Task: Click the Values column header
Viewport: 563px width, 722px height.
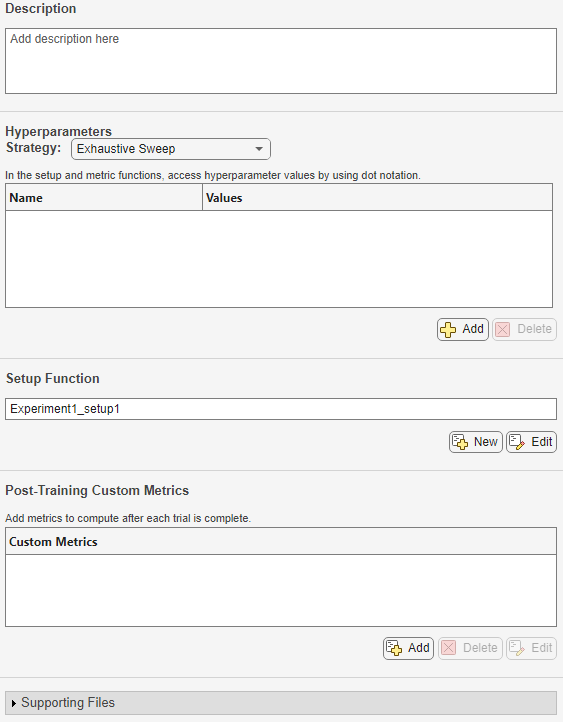Action: pyautogui.click(x=377, y=198)
